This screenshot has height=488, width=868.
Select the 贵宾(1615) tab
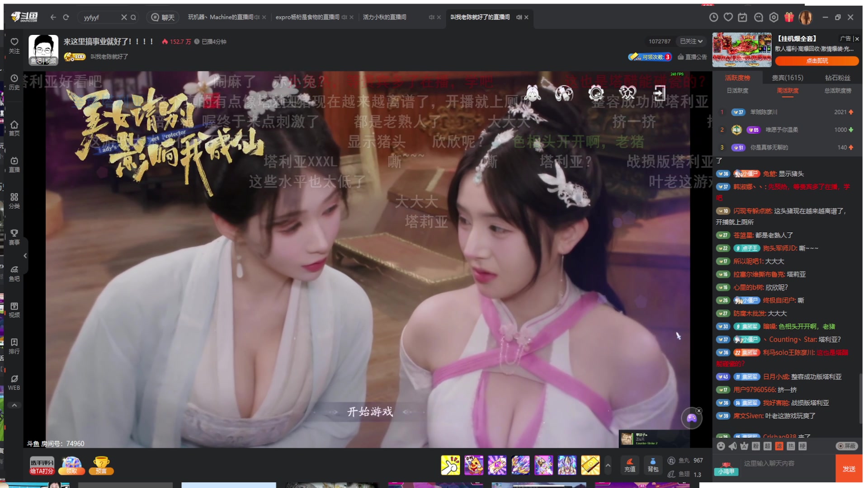click(x=788, y=78)
